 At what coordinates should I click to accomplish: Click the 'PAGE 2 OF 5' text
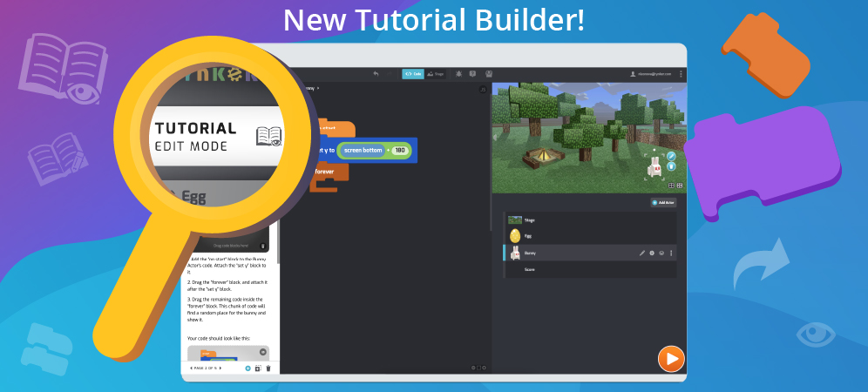tap(206, 368)
